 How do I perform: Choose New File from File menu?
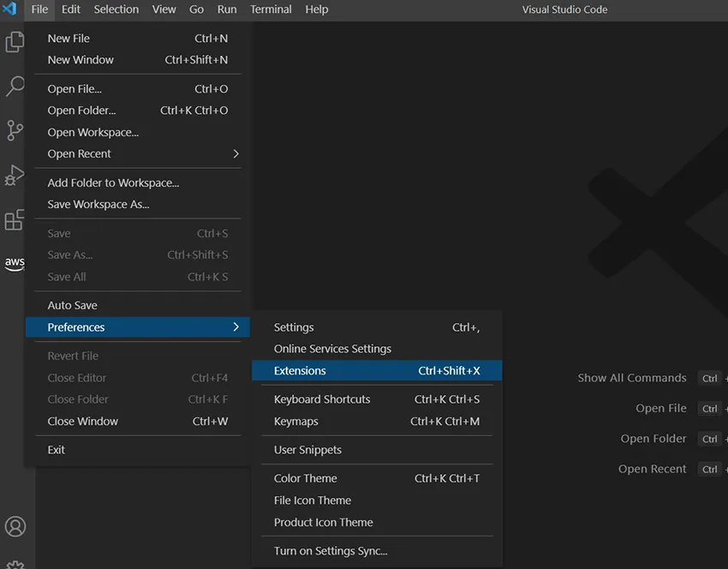coord(138,39)
